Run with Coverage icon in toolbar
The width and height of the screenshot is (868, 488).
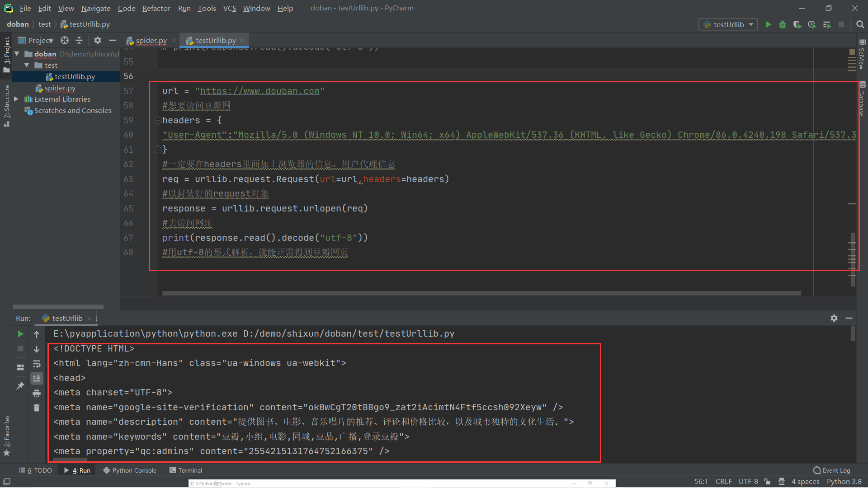[x=797, y=24]
